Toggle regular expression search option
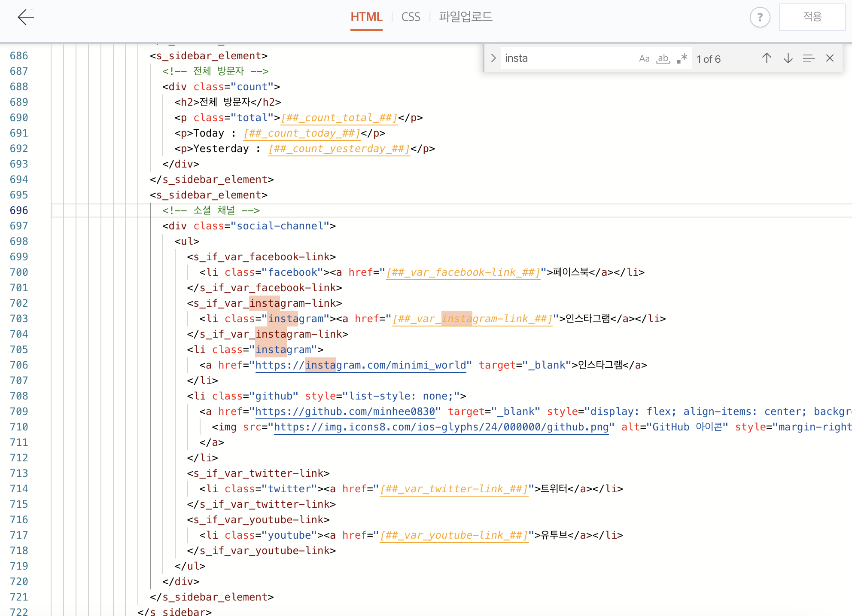 coord(682,58)
